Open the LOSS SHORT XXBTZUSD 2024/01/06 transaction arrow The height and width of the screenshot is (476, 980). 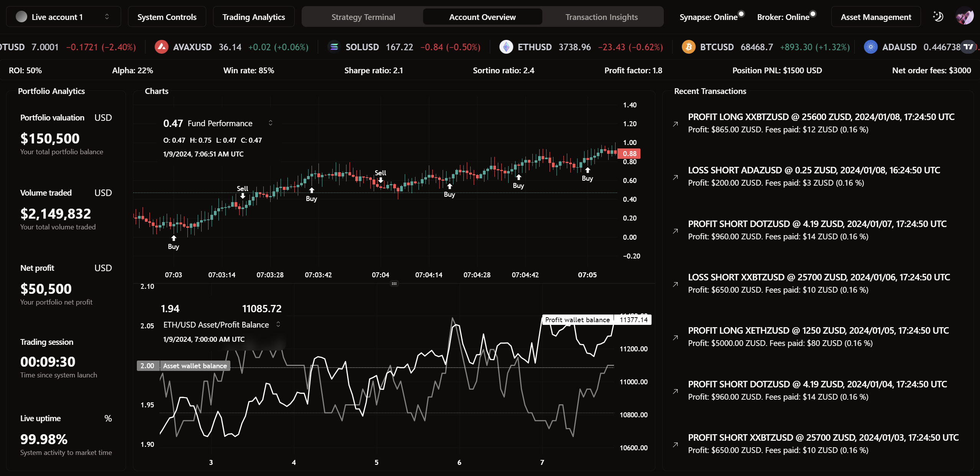[x=675, y=284]
